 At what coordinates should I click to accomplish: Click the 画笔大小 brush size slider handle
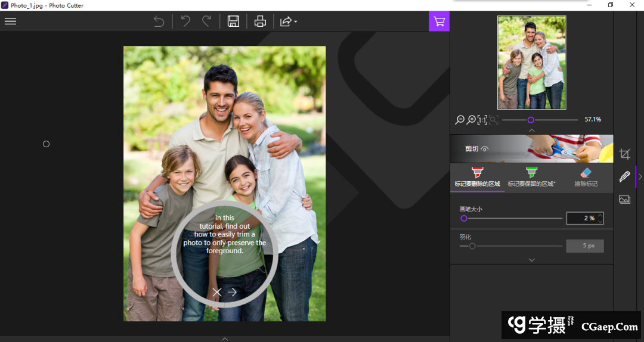463,219
